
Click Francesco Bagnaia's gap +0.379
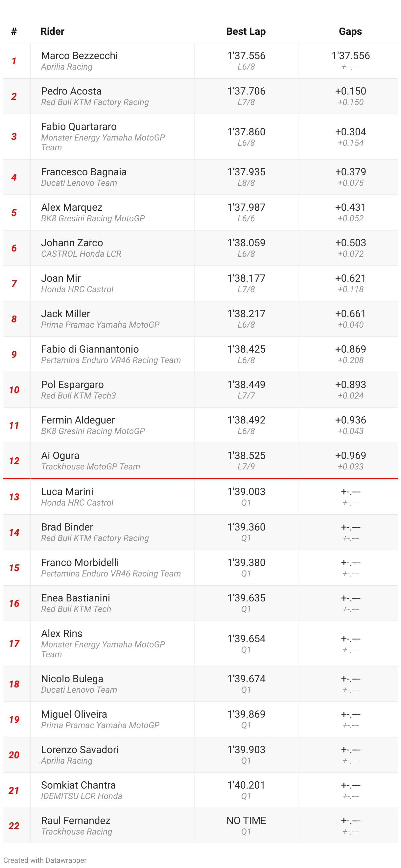[x=350, y=172]
